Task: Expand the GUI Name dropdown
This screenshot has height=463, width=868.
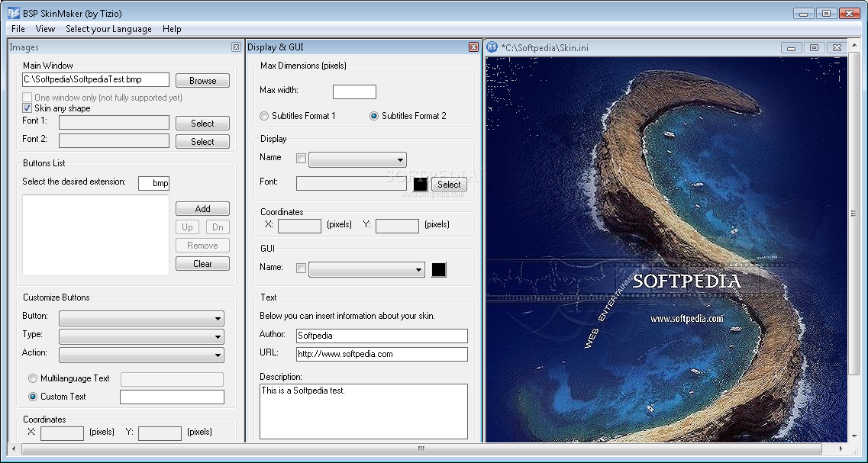Action: pyautogui.click(x=366, y=270)
